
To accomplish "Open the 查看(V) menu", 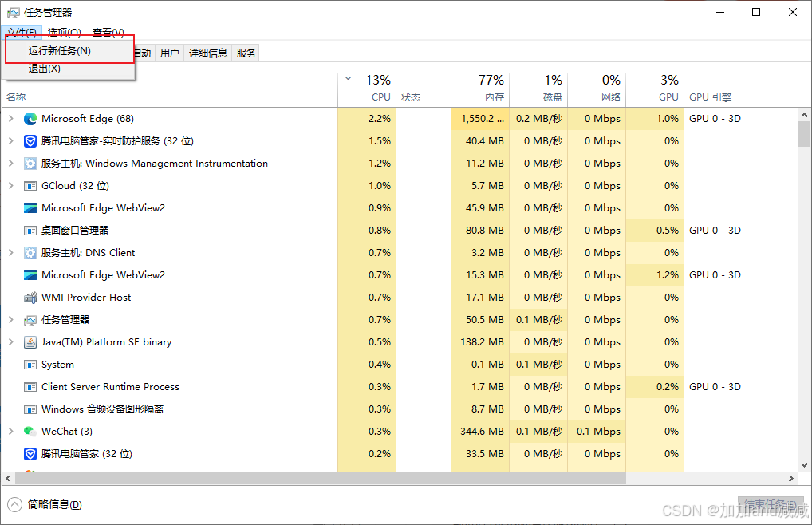I will pyautogui.click(x=108, y=32).
